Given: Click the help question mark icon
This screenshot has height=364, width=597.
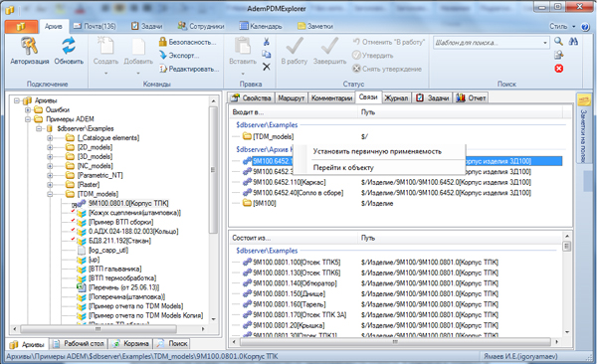Looking at the screenshot, I should [585, 27].
